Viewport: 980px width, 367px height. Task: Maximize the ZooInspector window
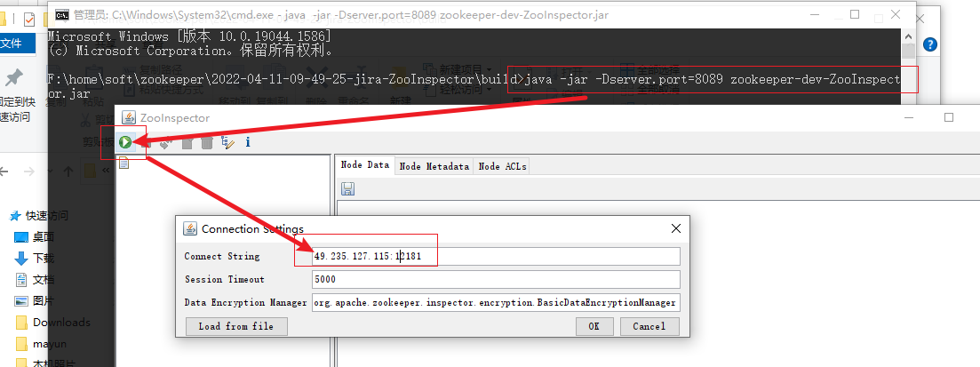[x=949, y=117]
